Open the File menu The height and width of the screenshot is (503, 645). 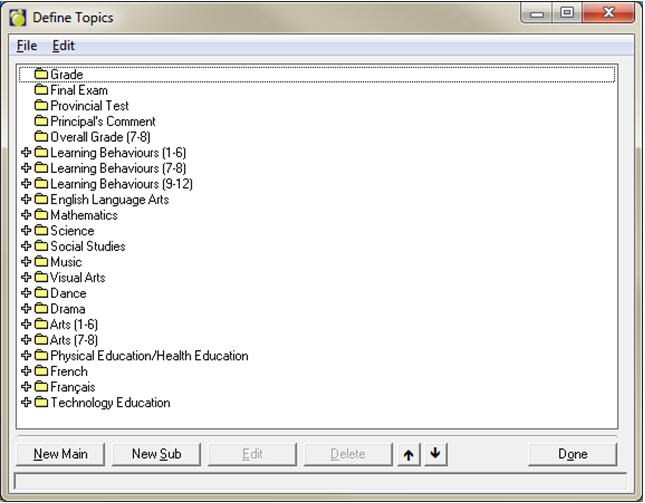point(27,45)
